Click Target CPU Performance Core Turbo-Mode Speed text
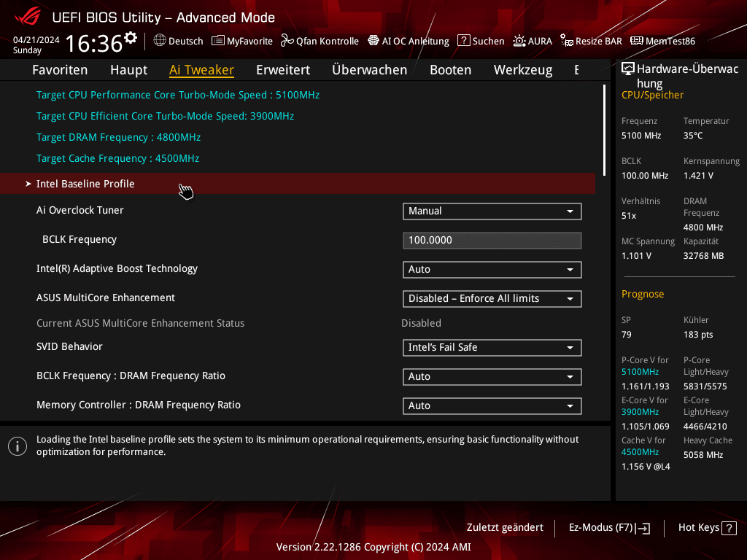 coord(178,95)
